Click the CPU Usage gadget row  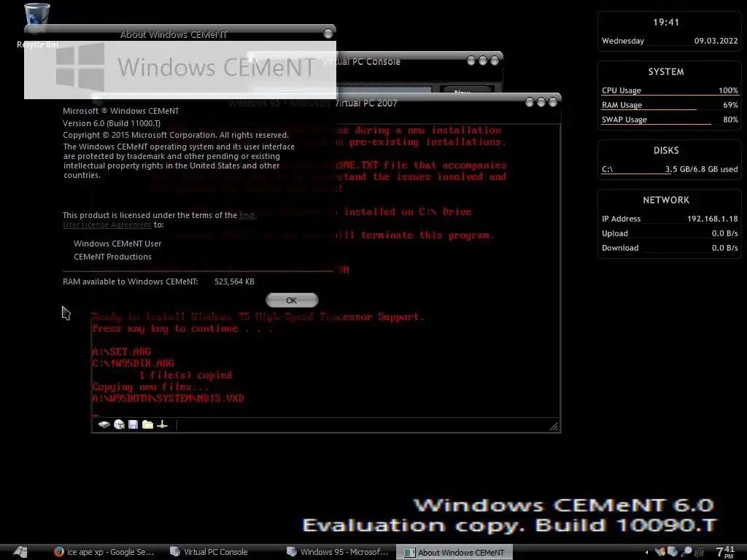(x=670, y=90)
